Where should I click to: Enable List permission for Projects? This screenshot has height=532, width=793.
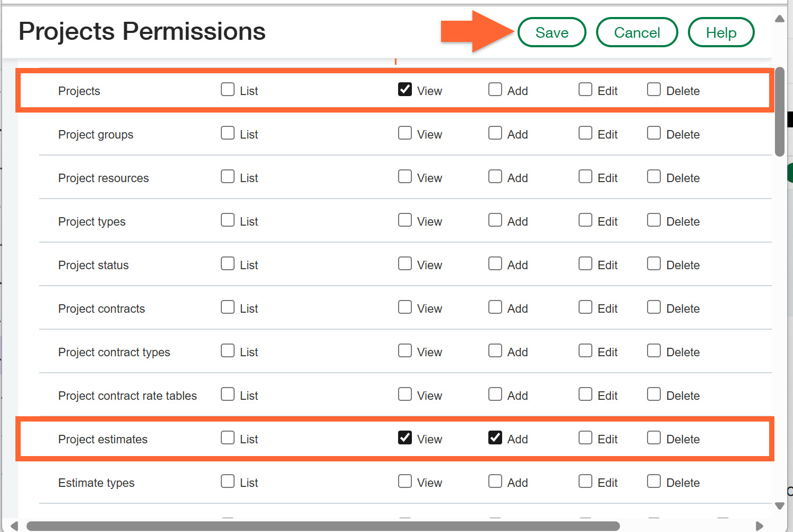point(228,89)
